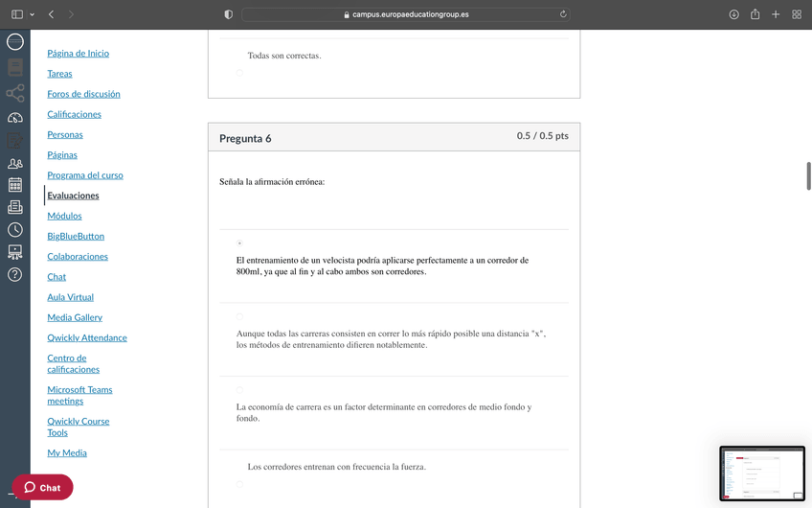Open Aula Virtual link
This screenshot has width=812, height=508.
(x=71, y=297)
